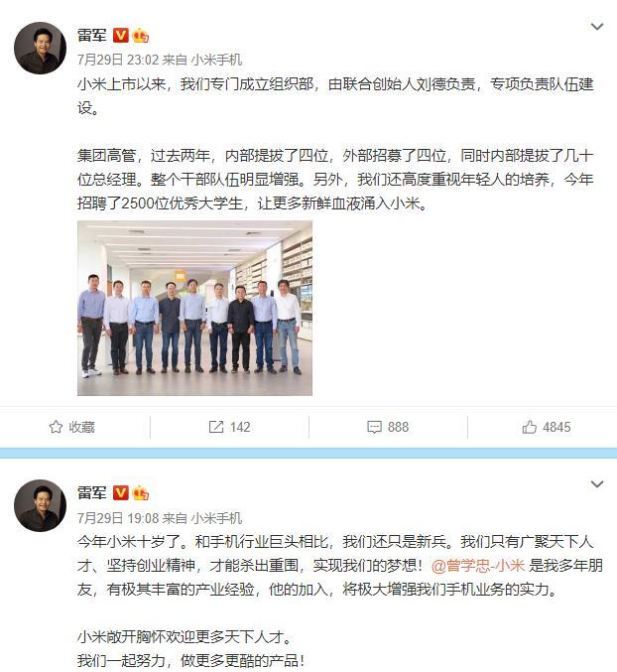The height and width of the screenshot is (672, 617).
Task: Click the 雷军 username on the second post
Action: click(x=92, y=493)
